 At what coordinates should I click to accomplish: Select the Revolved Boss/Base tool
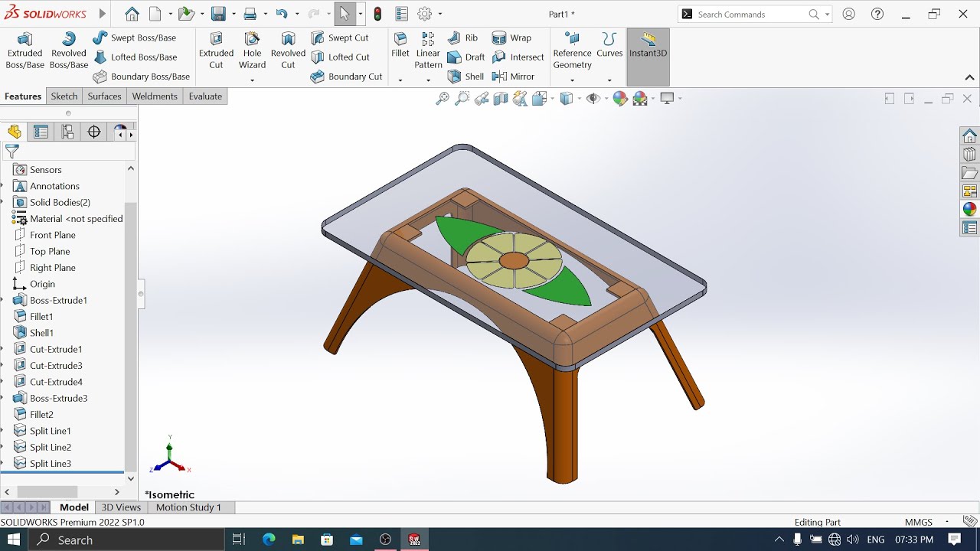(69, 51)
